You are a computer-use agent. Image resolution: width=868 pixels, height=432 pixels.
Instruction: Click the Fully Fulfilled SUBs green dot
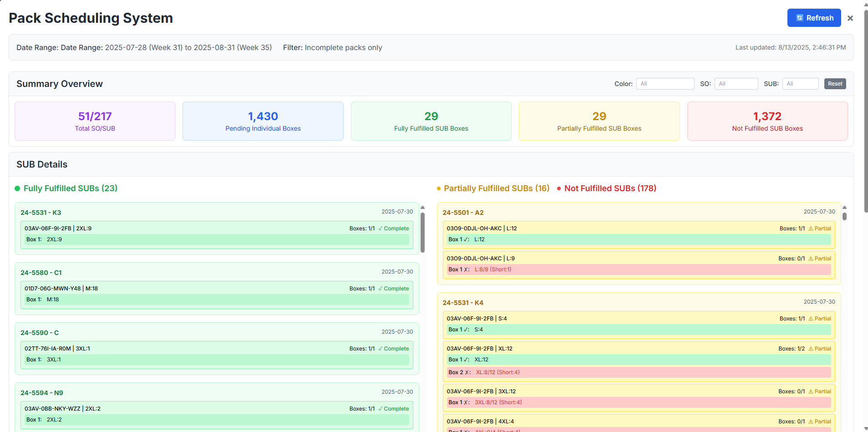pos(17,188)
